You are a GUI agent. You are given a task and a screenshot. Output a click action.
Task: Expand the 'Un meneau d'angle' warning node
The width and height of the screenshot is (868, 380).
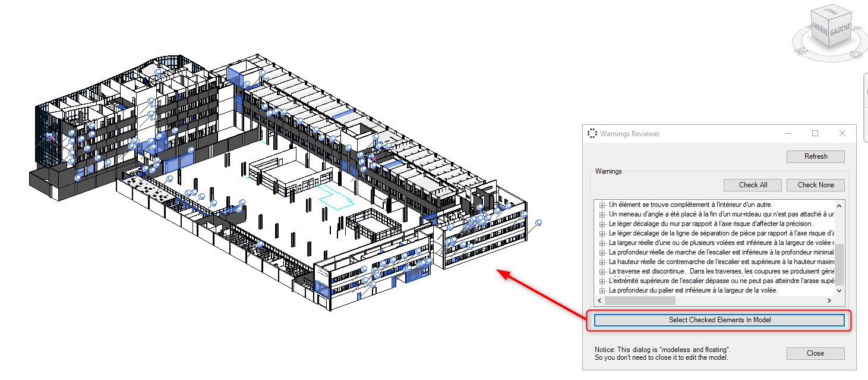(602, 214)
